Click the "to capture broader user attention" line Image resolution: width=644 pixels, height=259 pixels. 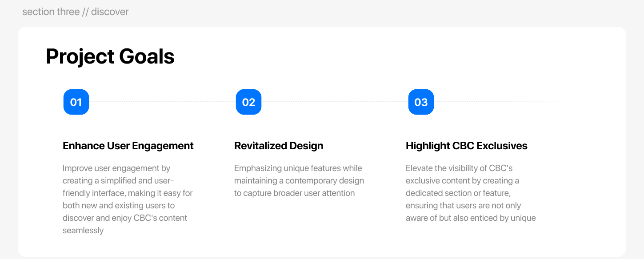[x=294, y=193]
